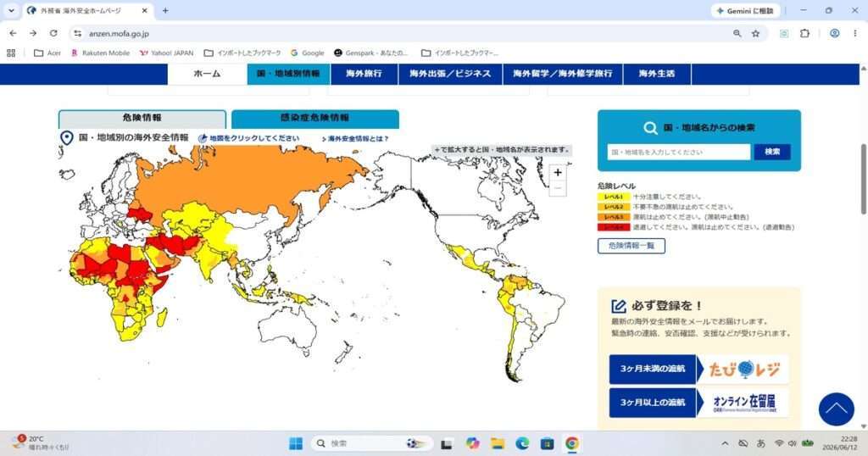Expand the hidden system tray icons chevron
This screenshot has width=868, height=456.
pos(725,443)
